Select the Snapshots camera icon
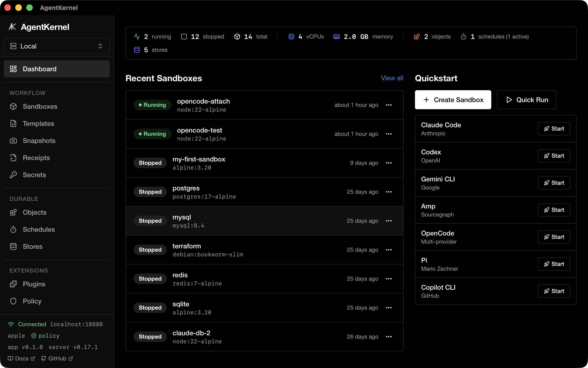This screenshot has height=368, width=588. (x=13, y=141)
